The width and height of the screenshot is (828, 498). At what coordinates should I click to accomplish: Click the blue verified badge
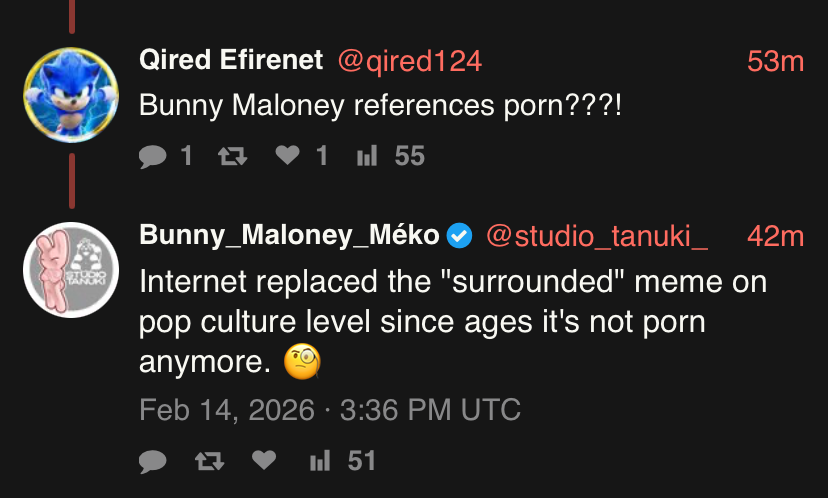(459, 235)
